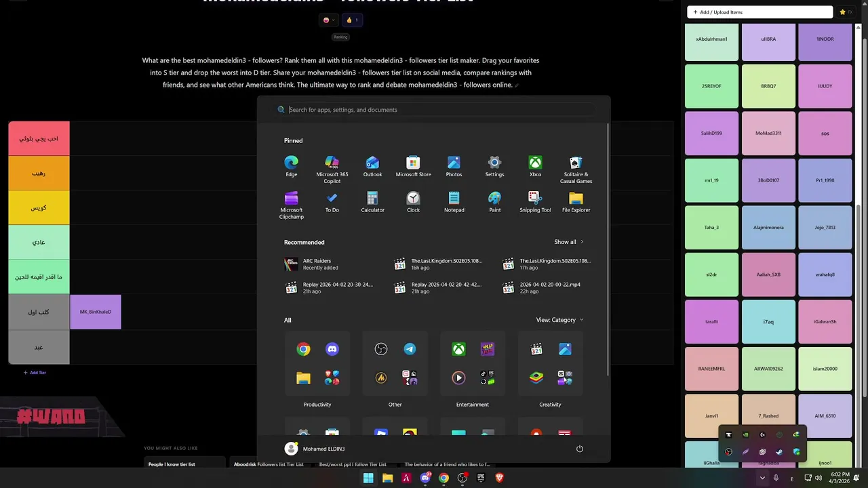Viewport: 868px width, 488px height.
Task: Open Brave browser from the taskbar
Action: 500,478
